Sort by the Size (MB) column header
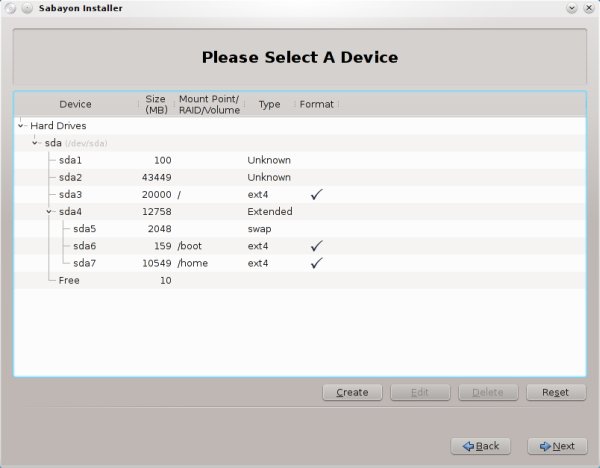The image size is (600, 468). (x=156, y=104)
